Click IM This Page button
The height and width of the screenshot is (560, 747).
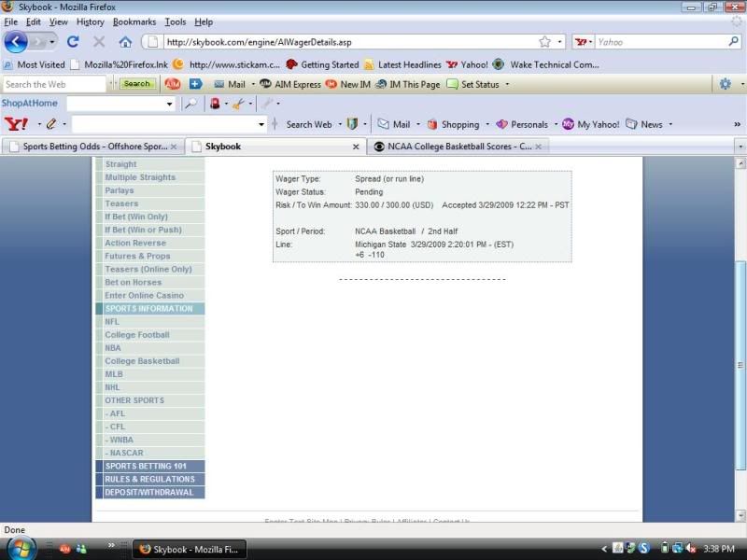[407, 84]
